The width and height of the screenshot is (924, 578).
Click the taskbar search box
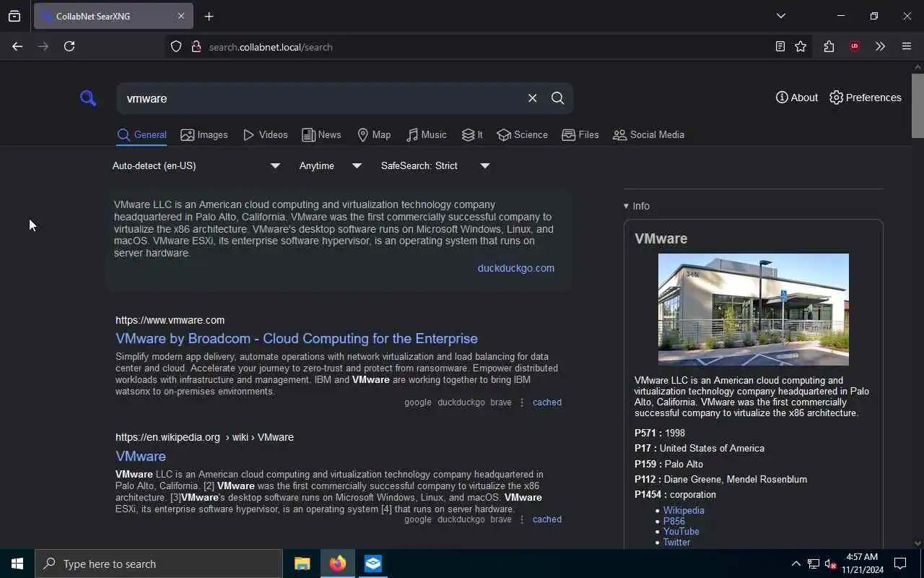pos(159,564)
